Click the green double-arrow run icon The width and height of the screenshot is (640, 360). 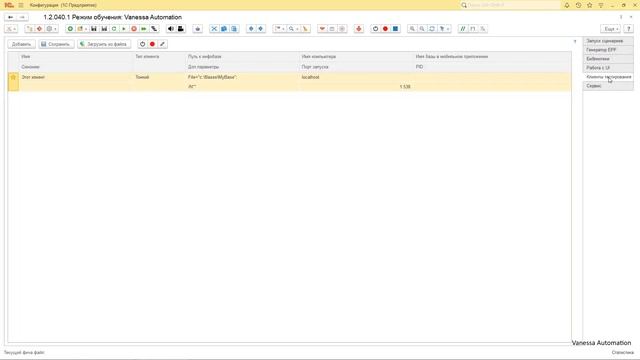144,29
